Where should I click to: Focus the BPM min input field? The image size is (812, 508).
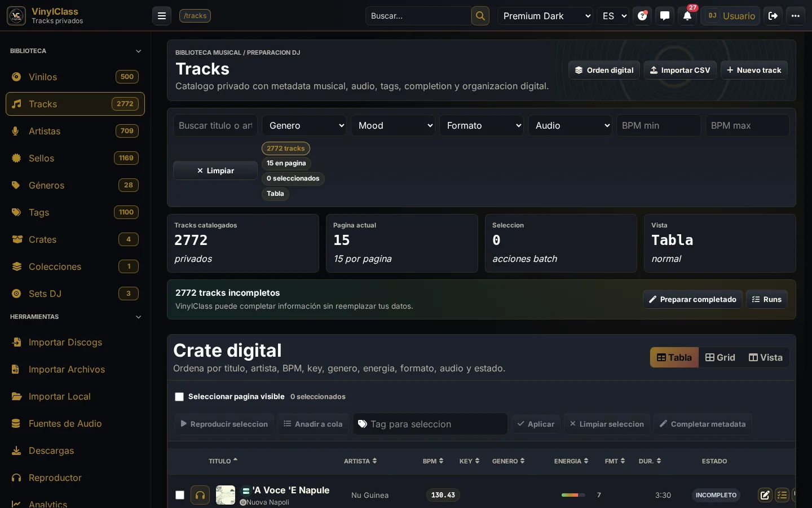tap(659, 125)
